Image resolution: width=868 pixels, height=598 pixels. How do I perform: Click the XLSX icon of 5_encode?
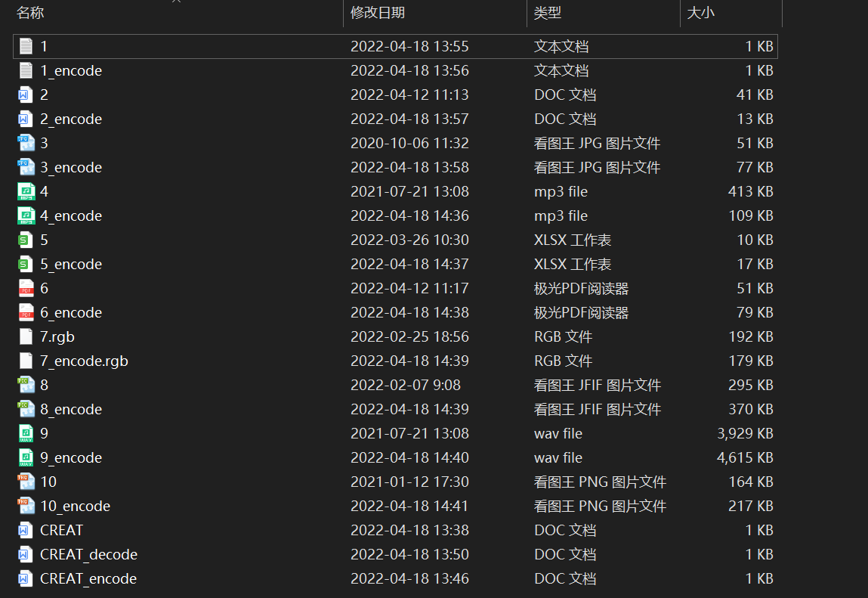(26, 264)
